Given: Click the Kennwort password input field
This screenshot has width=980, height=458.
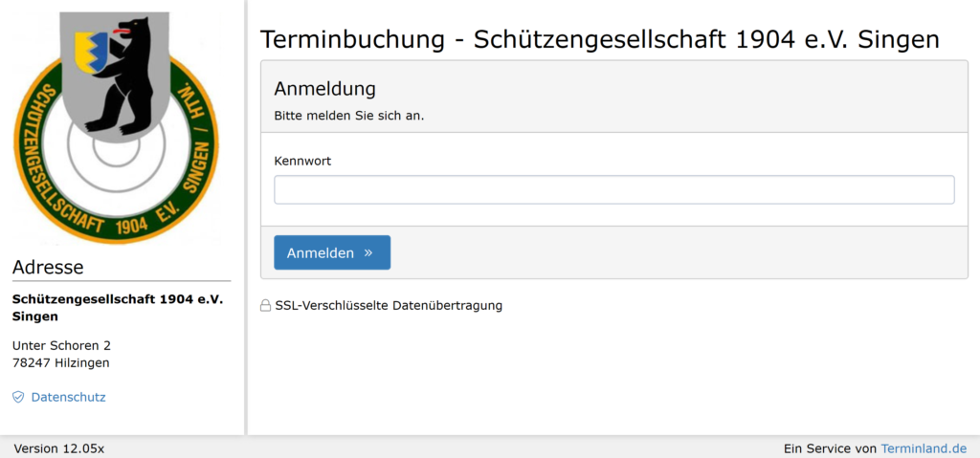Looking at the screenshot, I should pyautogui.click(x=613, y=189).
